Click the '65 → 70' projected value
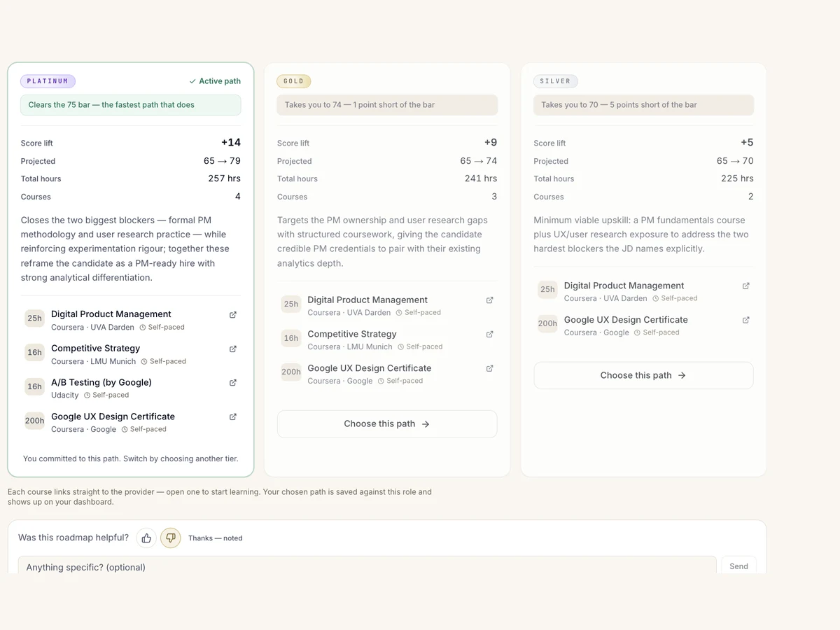This screenshot has height=630, width=840. point(735,161)
